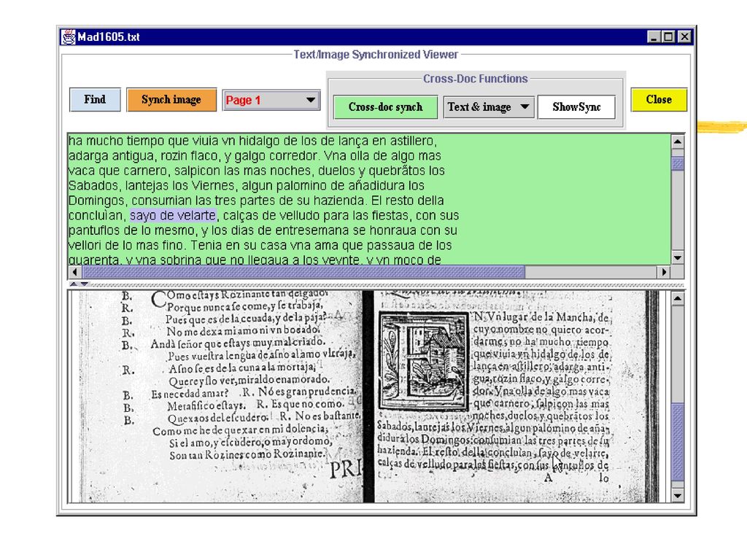This screenshot has width=747, height=560.
Task: Click the word 'adarga' in text pane
Action: (x=88, y=156)
